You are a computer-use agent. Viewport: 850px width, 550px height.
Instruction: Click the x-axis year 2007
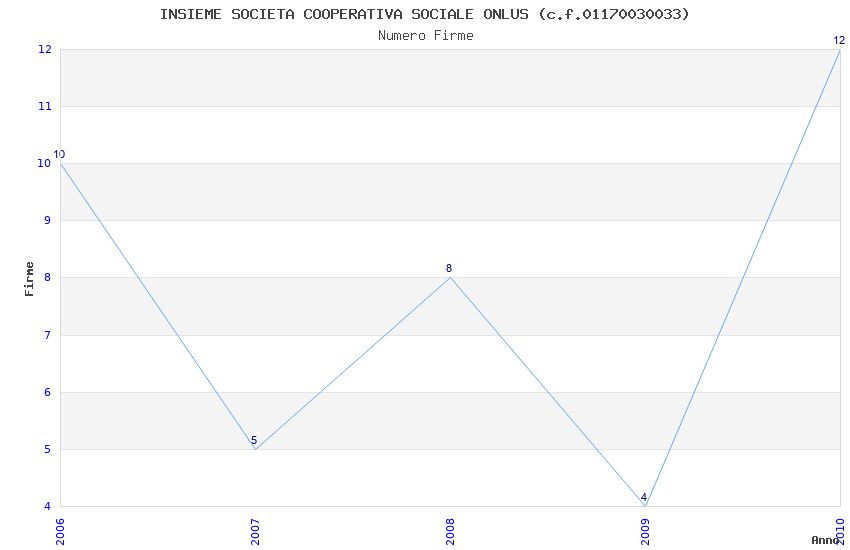[x=255, y=532]
